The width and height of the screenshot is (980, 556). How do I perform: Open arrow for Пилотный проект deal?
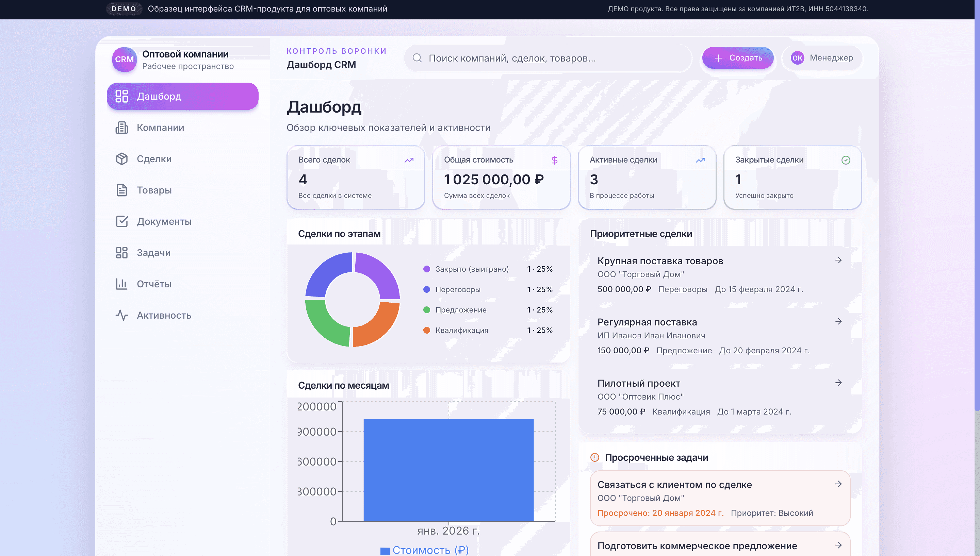point(838,383)
